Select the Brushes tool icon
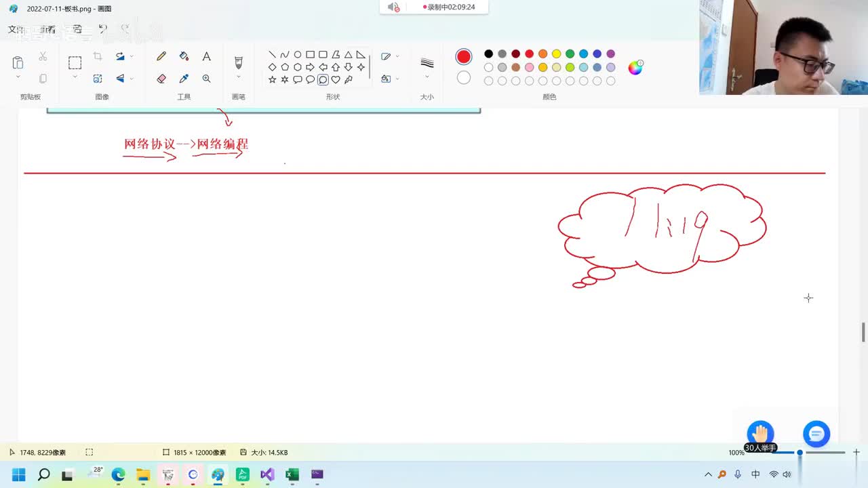Image resolution: width=868 pixels, height=488 pixels. point(238,62)
